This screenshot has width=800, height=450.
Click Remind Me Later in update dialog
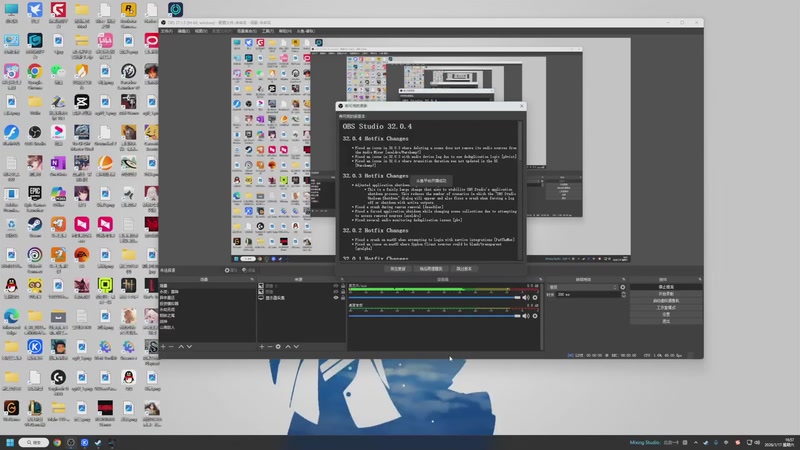tap(431, 269)
